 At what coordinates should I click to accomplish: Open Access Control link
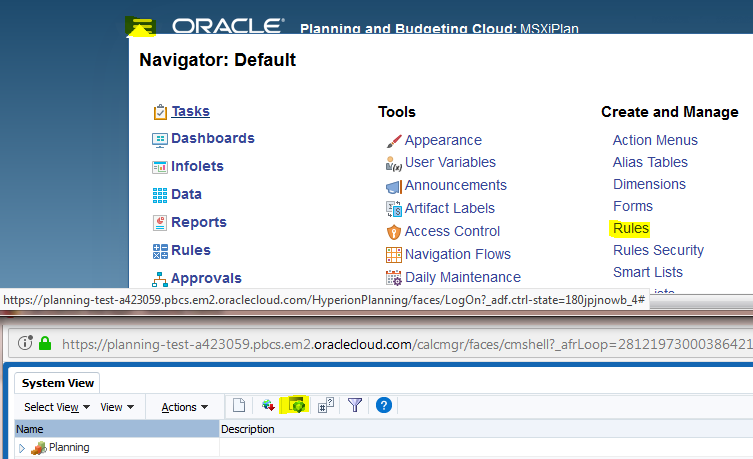click(x=452, y=231)
